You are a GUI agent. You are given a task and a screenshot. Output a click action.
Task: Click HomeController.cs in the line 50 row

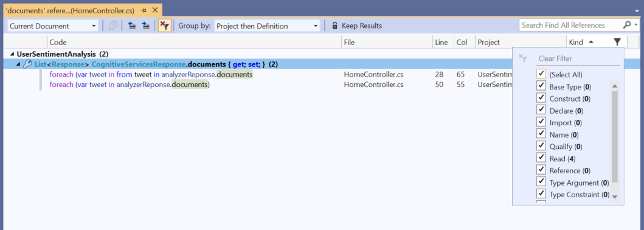[374, 85]
